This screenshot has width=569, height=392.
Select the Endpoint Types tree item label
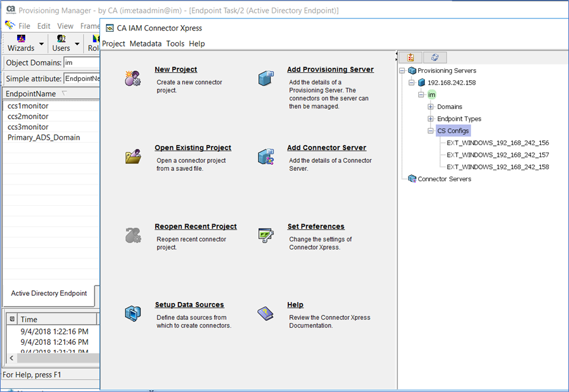coord(459,119)
